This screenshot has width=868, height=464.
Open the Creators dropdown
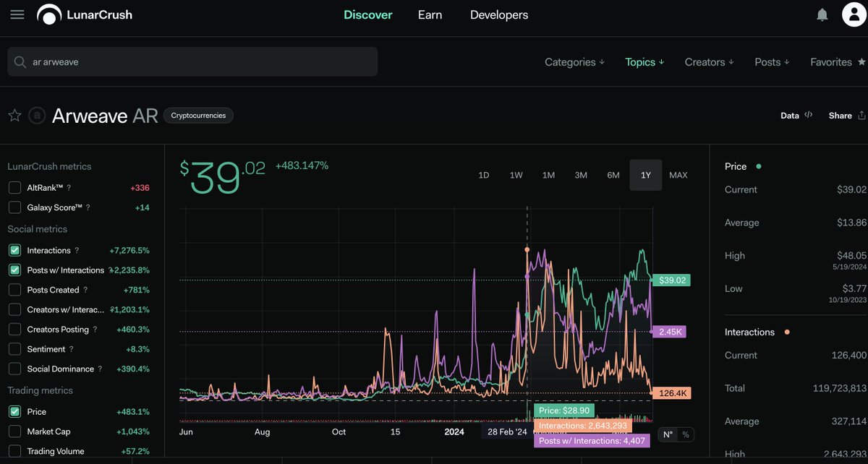[709, 62]
